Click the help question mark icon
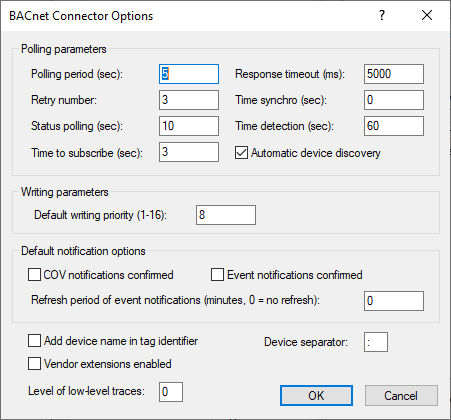 pos(382,15)
